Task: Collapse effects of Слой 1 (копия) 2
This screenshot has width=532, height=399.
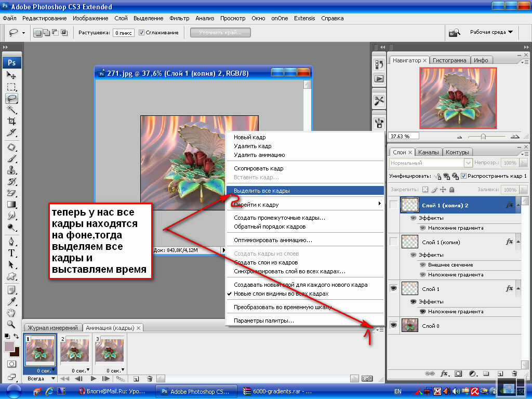Action: click(x=518, y=205)
